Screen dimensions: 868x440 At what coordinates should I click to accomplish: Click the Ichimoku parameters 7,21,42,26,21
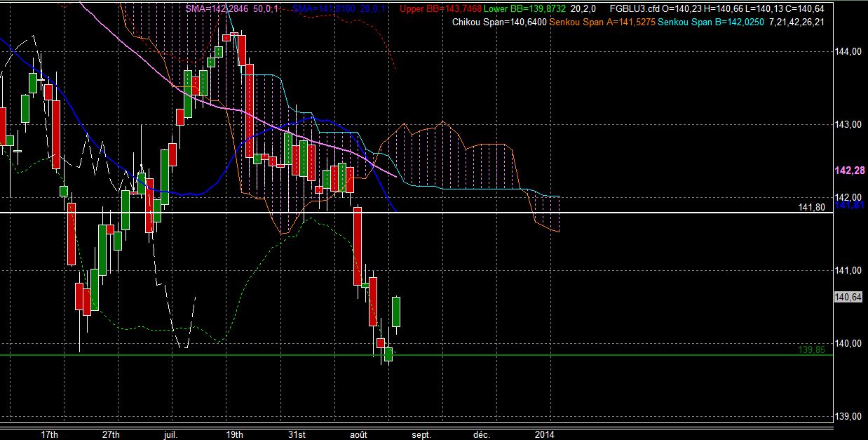[796, 23]
